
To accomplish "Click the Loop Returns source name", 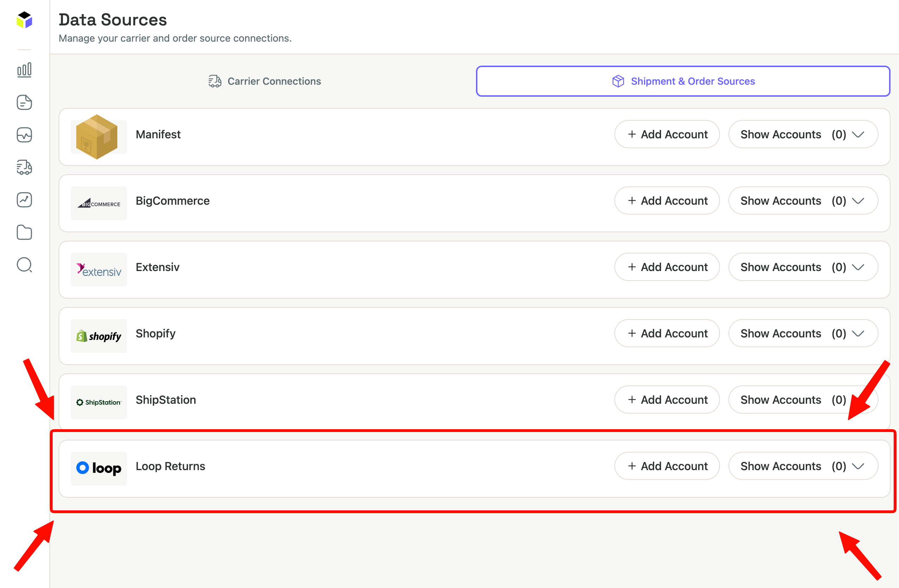I will tap(170, 467).
